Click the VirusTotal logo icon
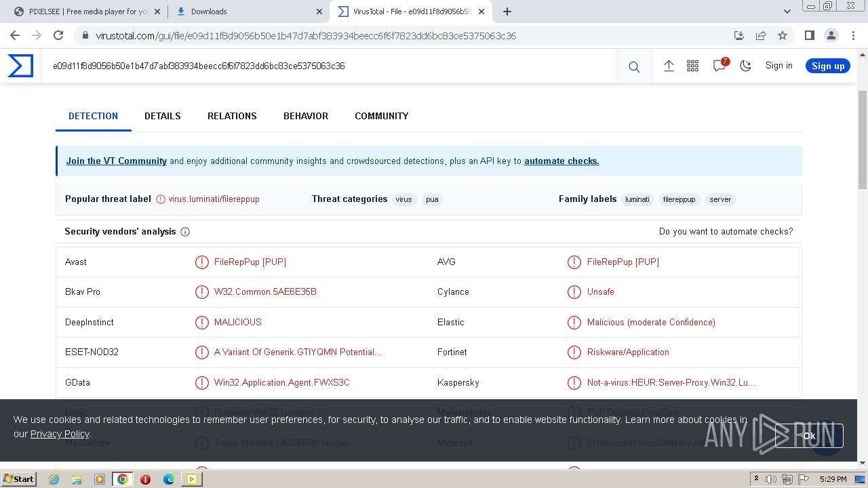The image size is (868, 488). 20,66
